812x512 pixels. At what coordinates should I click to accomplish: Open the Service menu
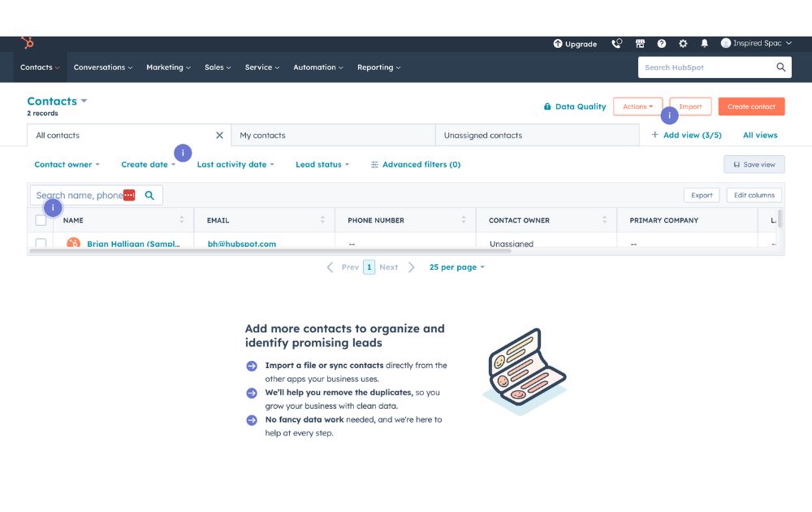tap(262, 67)
